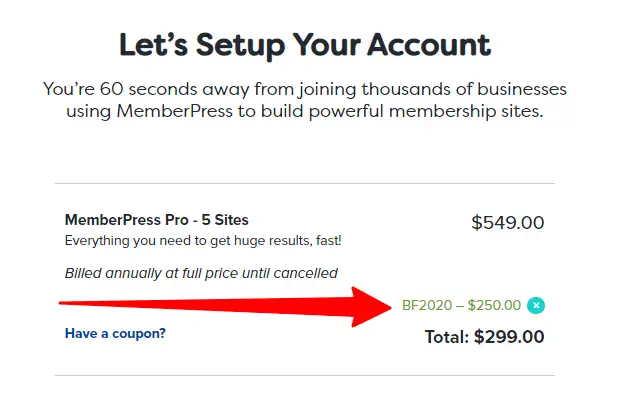633x409 pixels.
Task: Click the $299.00 total amount
Action: 509,337
